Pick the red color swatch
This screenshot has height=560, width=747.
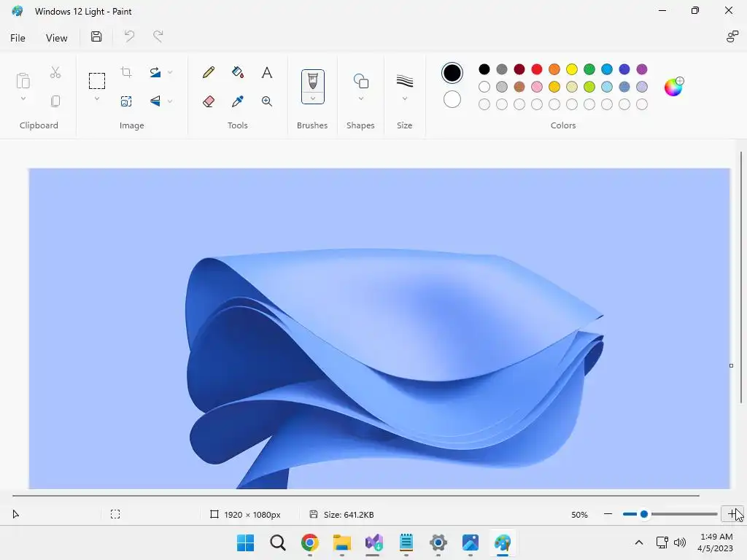tap(537, 69)
